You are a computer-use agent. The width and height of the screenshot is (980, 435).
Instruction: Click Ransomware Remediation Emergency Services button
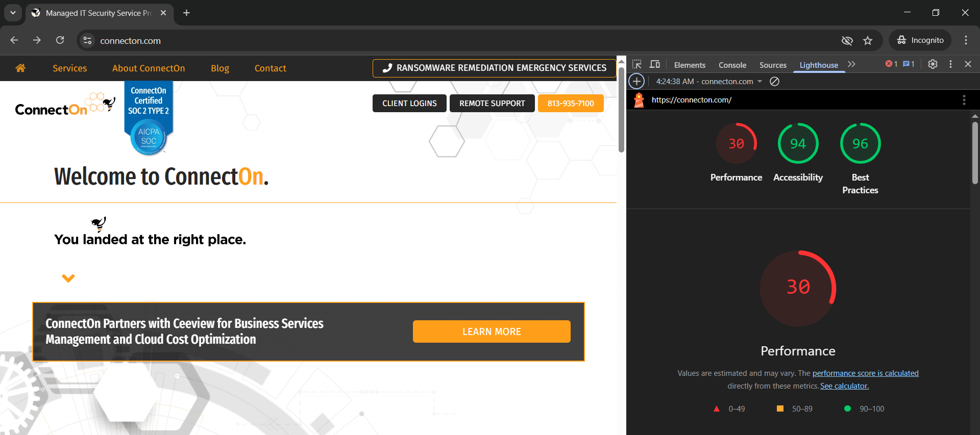click(x=494, y=68)
